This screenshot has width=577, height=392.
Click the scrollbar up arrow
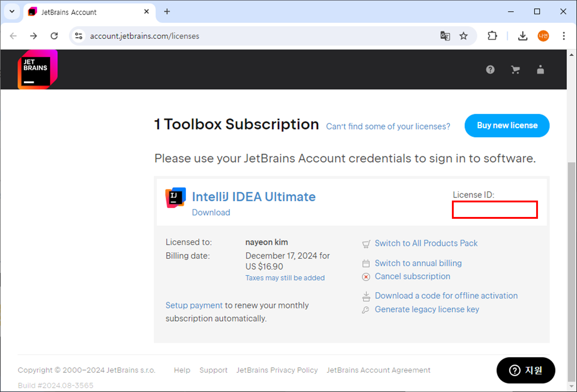tap(572, 55)
